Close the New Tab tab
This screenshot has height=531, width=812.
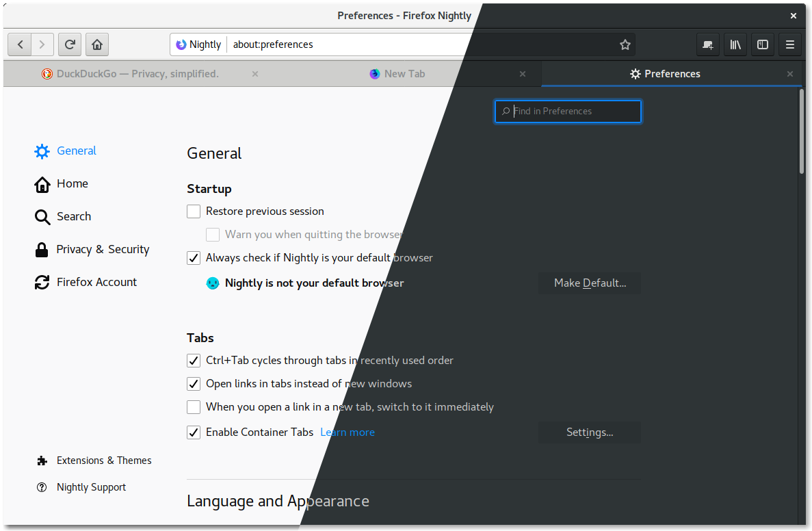[523, 74]
